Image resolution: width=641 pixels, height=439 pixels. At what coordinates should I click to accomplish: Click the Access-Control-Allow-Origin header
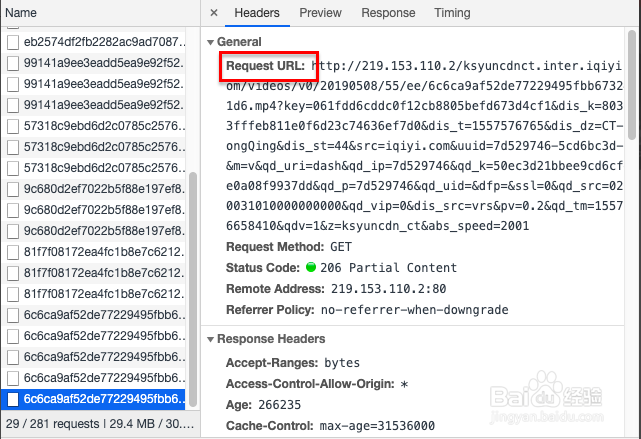point(310,384)
